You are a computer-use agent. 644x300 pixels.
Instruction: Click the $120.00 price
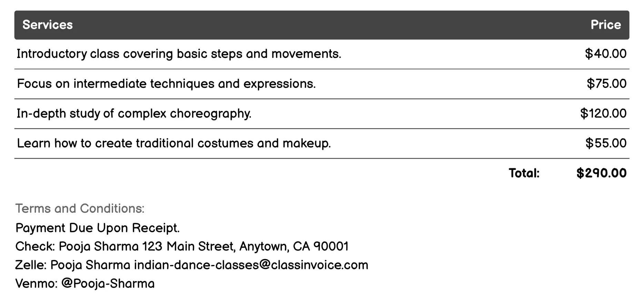(x=603, y=113)
